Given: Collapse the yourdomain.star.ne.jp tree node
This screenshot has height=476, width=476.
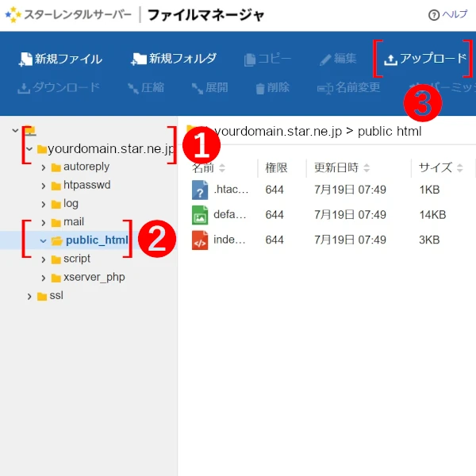Looking at the screenshot, I should pyautogui.click(x=29, y=149).
